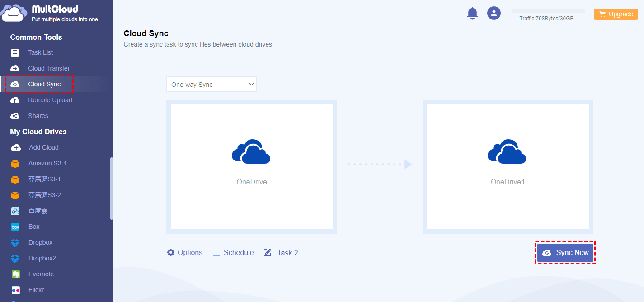Click the OneDrive1 destination box
Viewport: 644px width, 302px height.
click(x=508, y=167)
